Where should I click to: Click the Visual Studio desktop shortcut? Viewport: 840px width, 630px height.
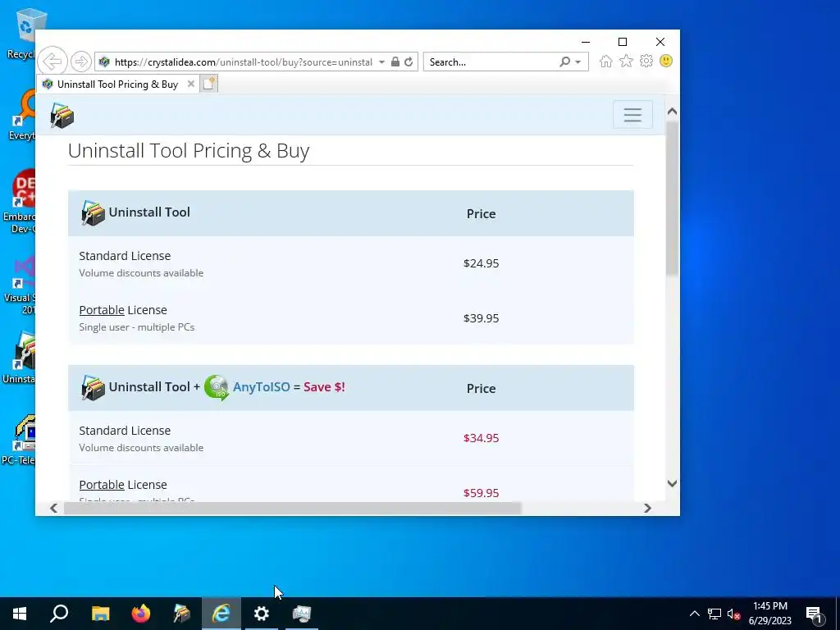tap(21, 285)
